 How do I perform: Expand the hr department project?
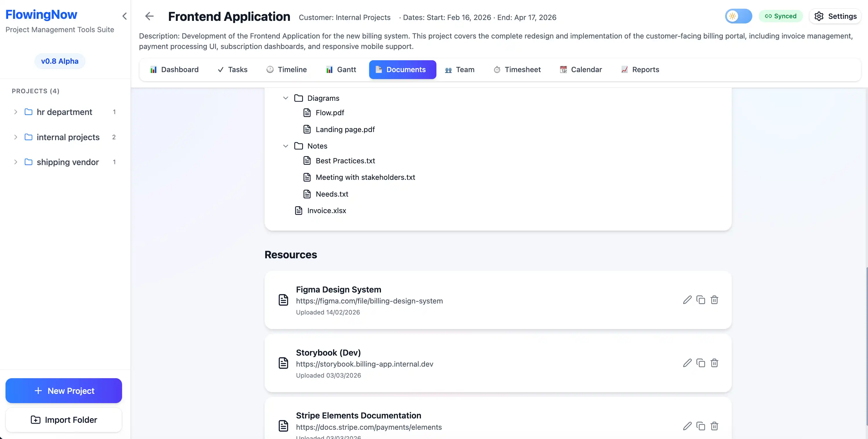tap(15, 112)
